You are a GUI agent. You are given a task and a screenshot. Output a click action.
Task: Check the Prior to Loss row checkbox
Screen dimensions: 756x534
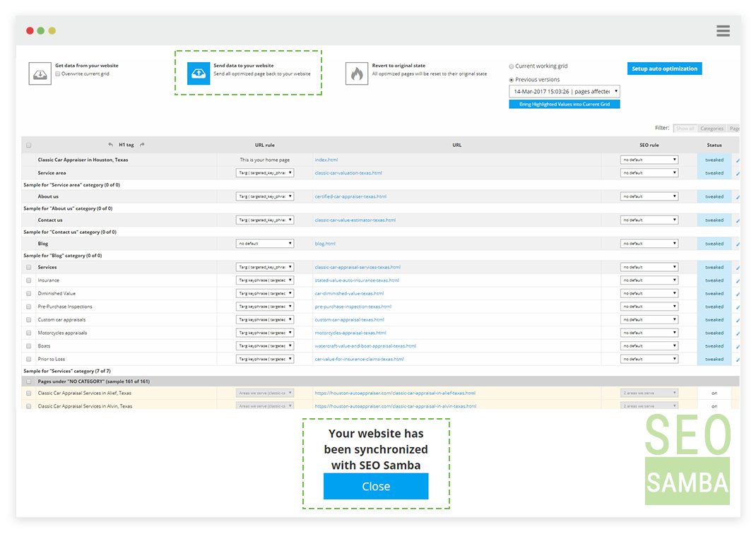coord(29,359)
